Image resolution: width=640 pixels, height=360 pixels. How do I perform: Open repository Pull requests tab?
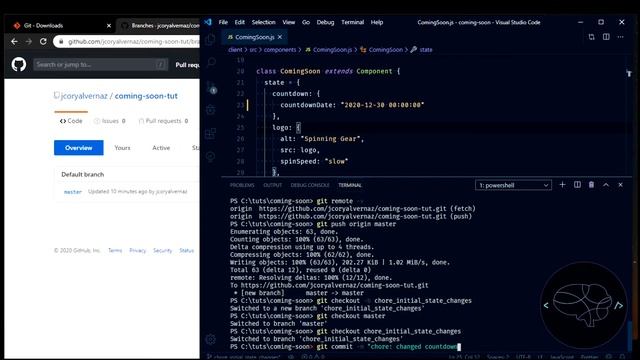pyautogui.click(x=163, y=121)
